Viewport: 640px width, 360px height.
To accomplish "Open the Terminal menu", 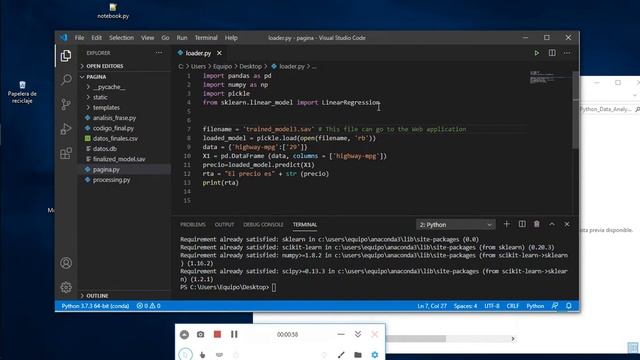I will tap(206, 38).
